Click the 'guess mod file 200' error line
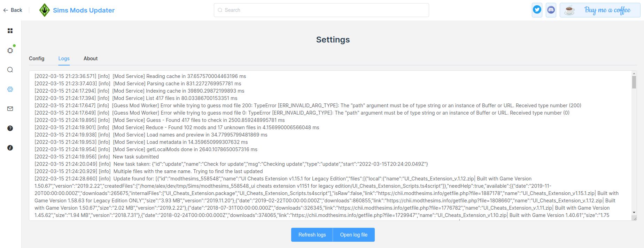 point(308,106)
